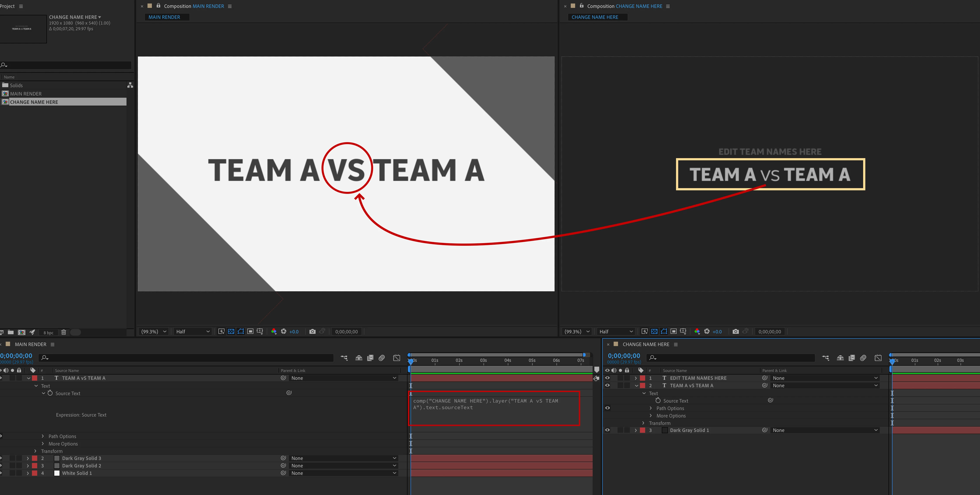The width and height of the screenshot is (980, 495).
Task: Toggle the Source Text stopwatch in MAIN RENDER
Action: (50, 393)
